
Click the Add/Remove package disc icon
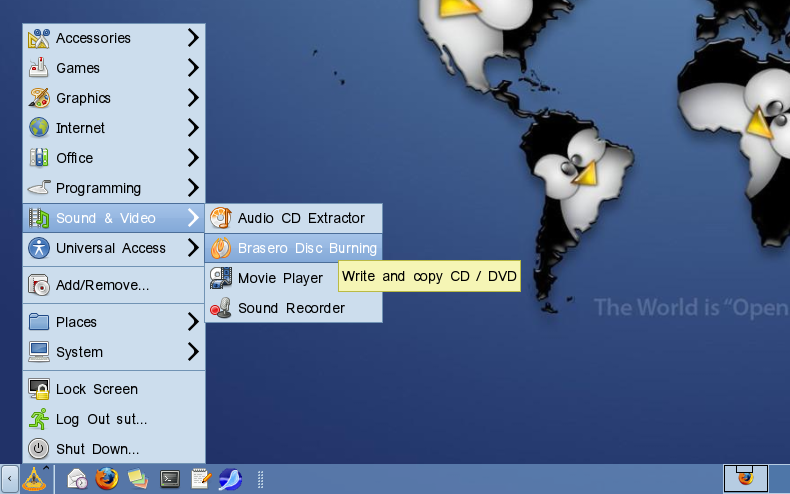tap(39, 285)
